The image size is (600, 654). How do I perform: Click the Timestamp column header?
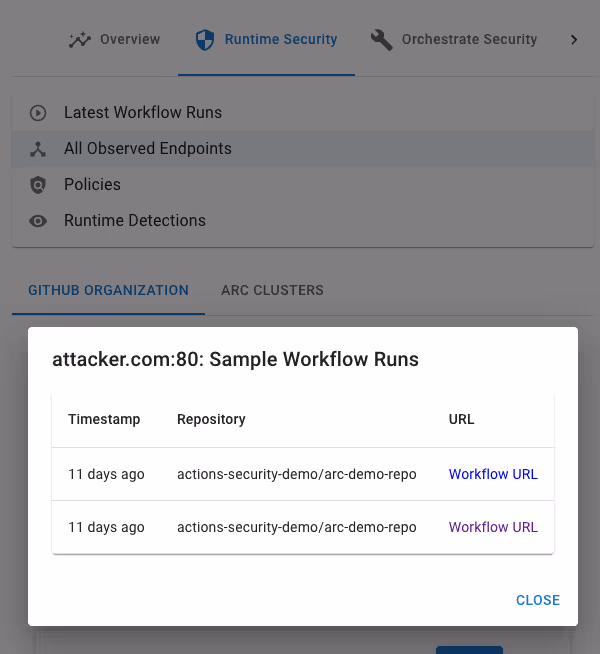click(x=104, y=419)
